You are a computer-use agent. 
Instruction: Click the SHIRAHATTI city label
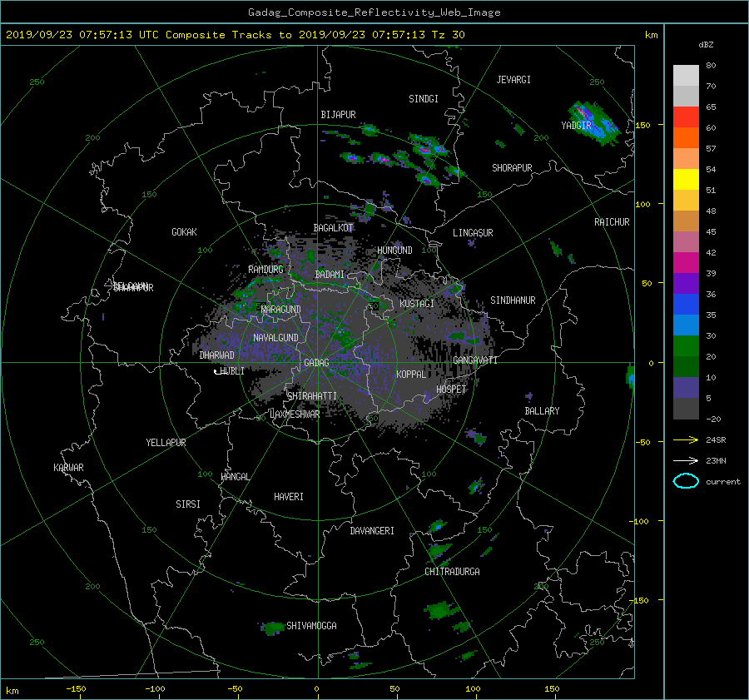(312, 396)
